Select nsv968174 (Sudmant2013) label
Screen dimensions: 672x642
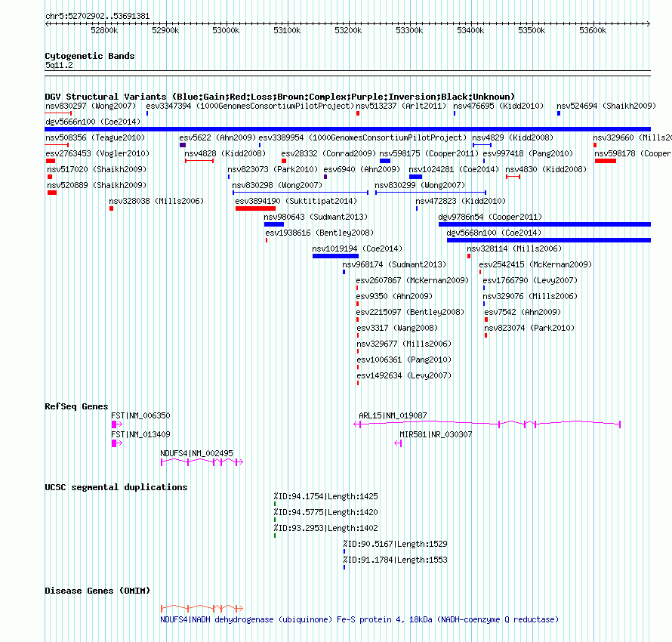[394, 264]
